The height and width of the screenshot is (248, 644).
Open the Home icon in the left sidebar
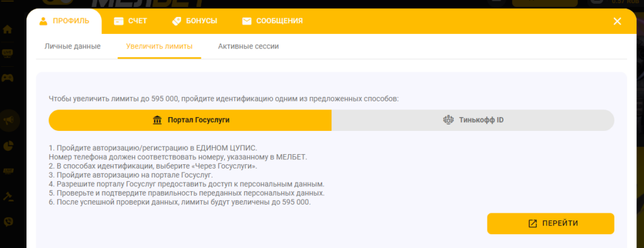pos(8,30)
